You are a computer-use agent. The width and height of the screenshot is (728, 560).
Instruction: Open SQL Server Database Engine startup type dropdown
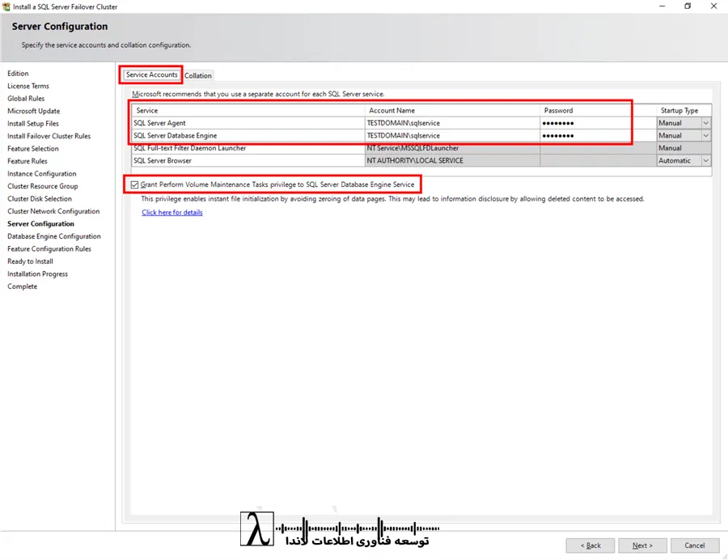tap(705, 136)
